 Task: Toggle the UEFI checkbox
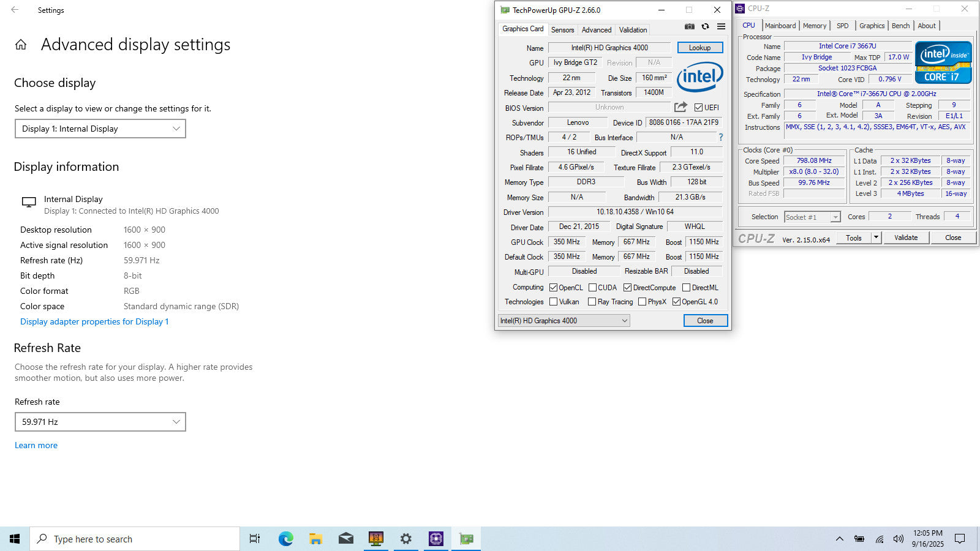tap(698, 108)
